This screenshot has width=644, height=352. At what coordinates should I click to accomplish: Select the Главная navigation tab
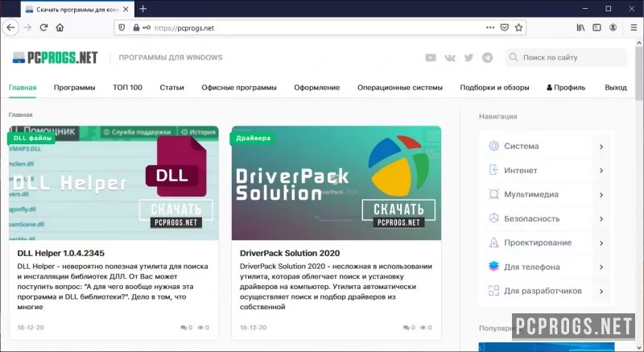coord(23,88)
